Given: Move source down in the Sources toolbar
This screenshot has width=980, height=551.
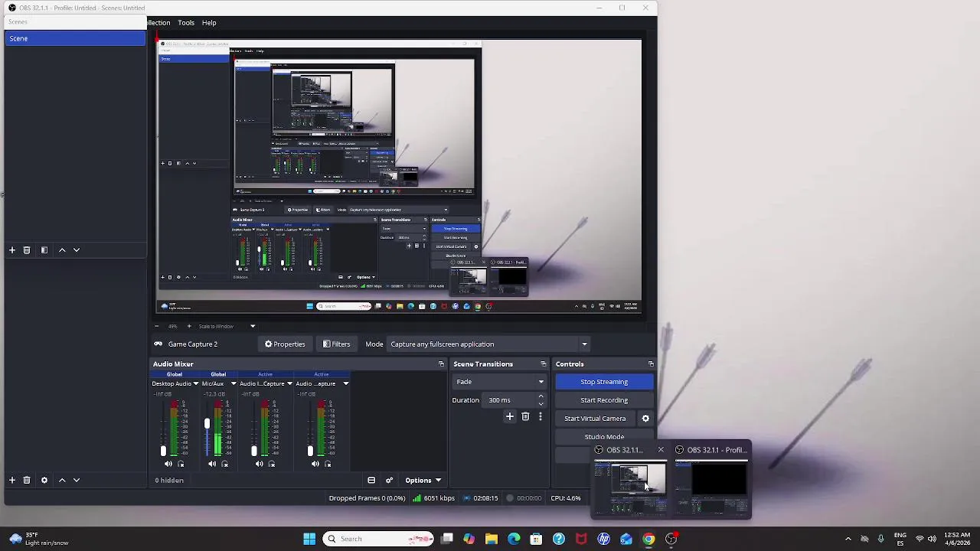Looking at the screenshot, I should pos(77,480).
